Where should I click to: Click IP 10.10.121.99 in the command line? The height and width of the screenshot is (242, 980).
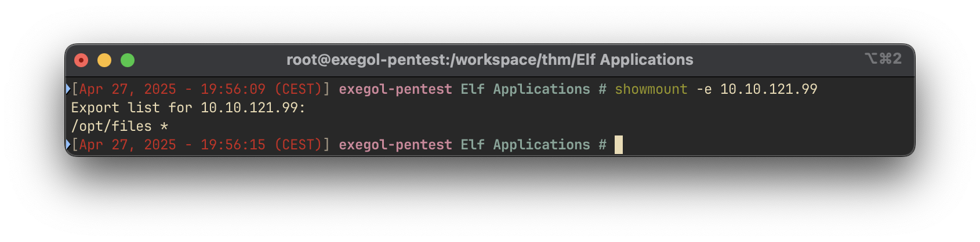(769, 89)
